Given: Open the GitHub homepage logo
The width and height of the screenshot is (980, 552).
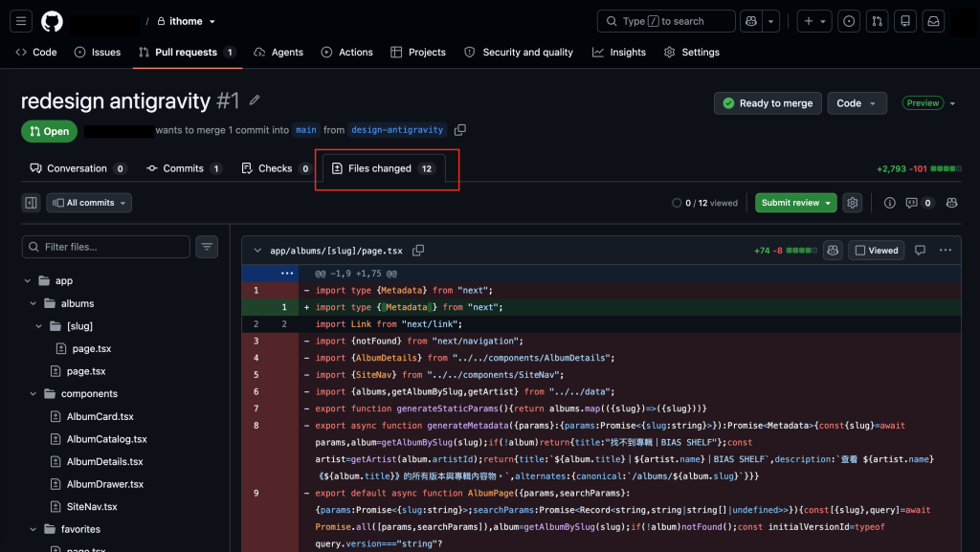Looking at the screenshot, I should [52, 21].
